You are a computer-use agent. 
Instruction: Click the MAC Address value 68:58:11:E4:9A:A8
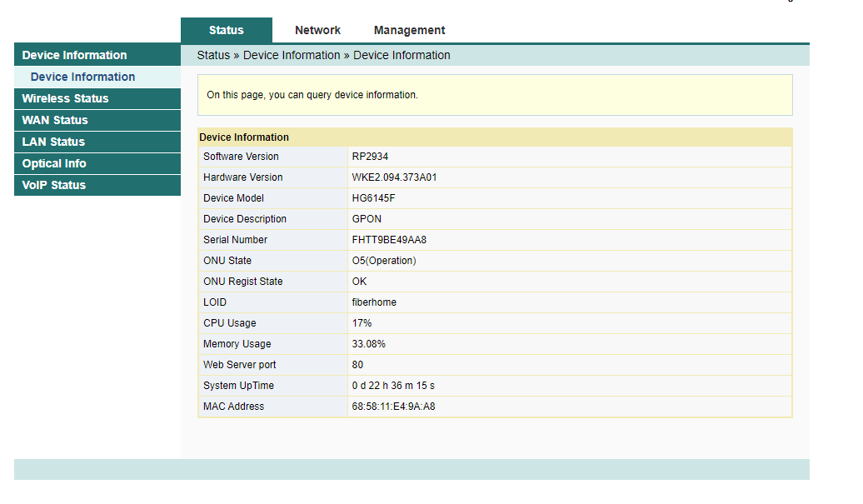click(393, 407)
